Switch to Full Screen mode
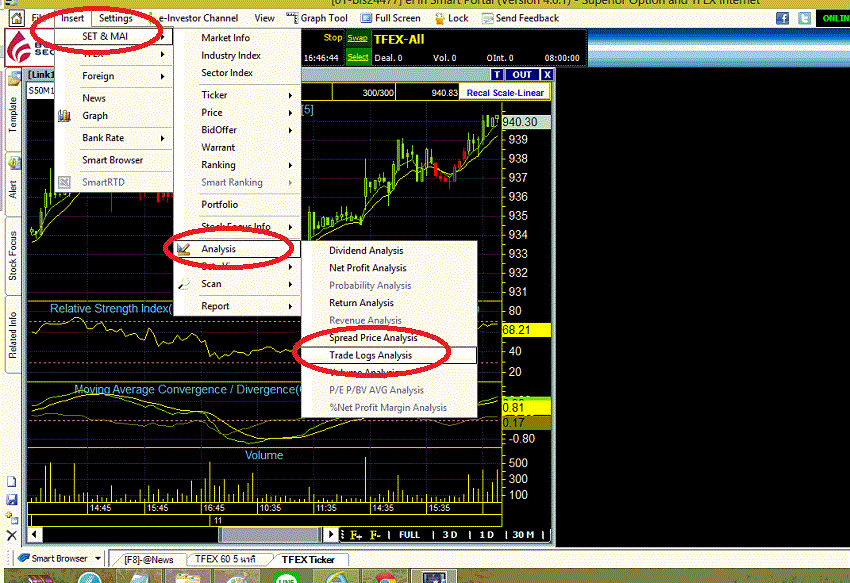 click(x=391, y=18)
